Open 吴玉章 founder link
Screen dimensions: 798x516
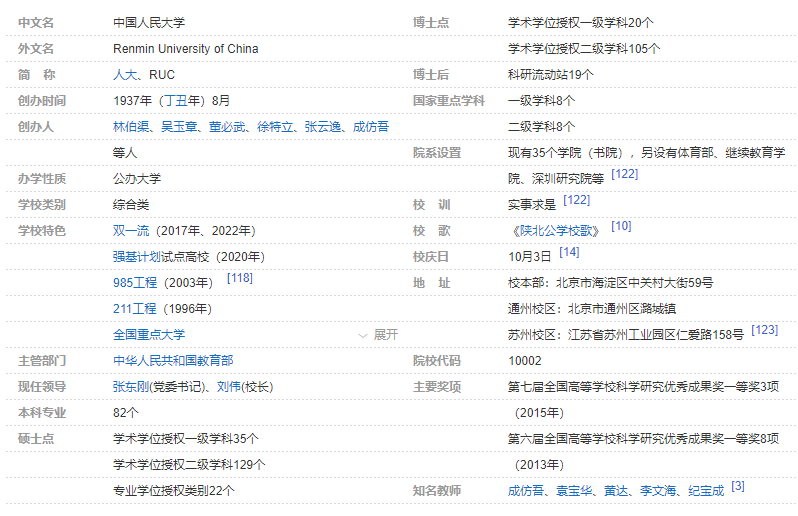[x=179, y=127]
